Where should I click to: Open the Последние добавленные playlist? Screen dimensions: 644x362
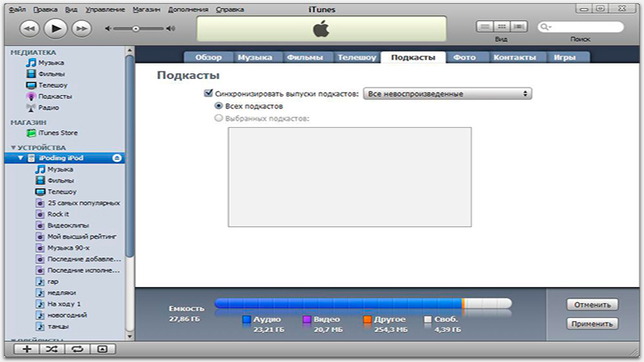coord(78,259)
